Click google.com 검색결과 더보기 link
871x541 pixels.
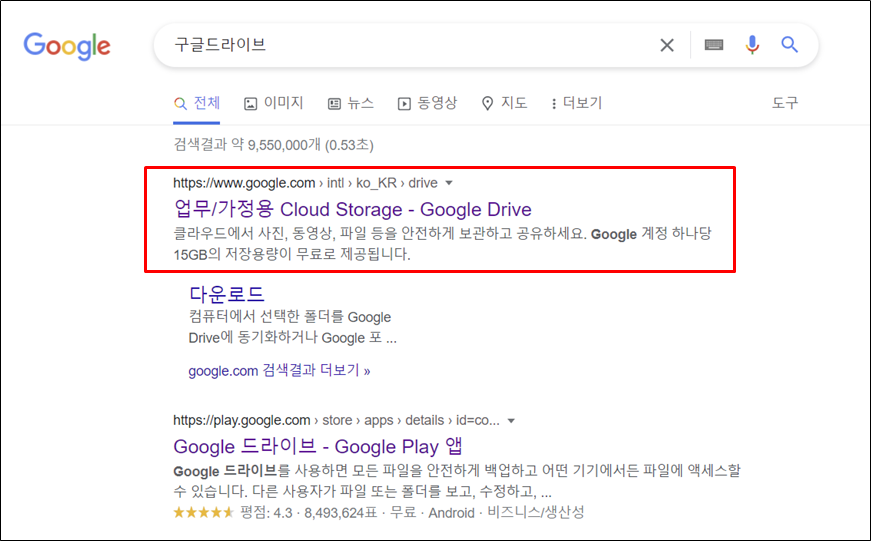pyautogui.click(x=279, y=370)
